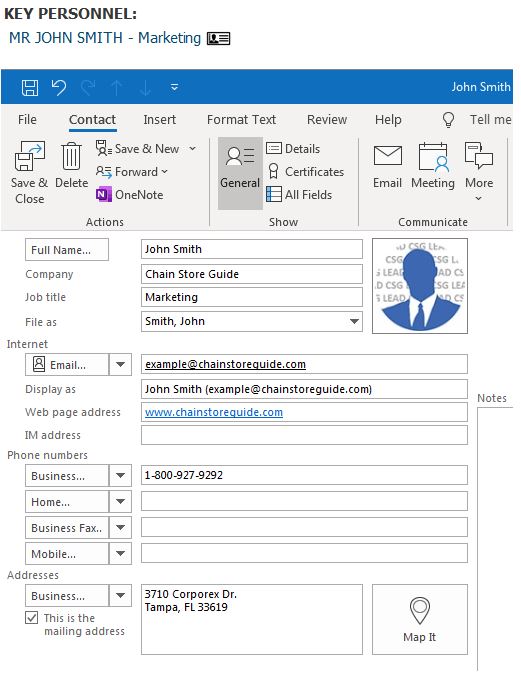This screenshot has height=693, width=521.
Task: Click the Forward contact button
Action: (132, 171)
